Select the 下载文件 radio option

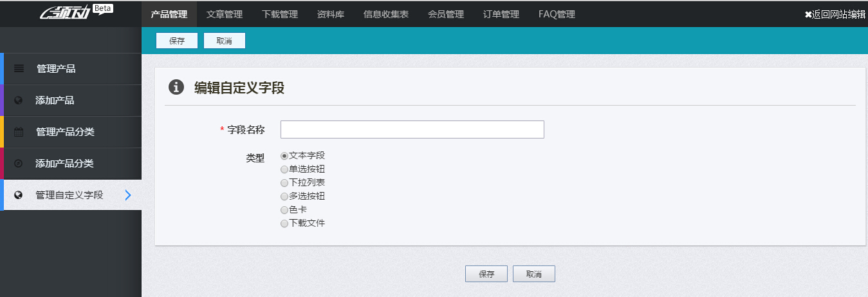click(284, 224)
